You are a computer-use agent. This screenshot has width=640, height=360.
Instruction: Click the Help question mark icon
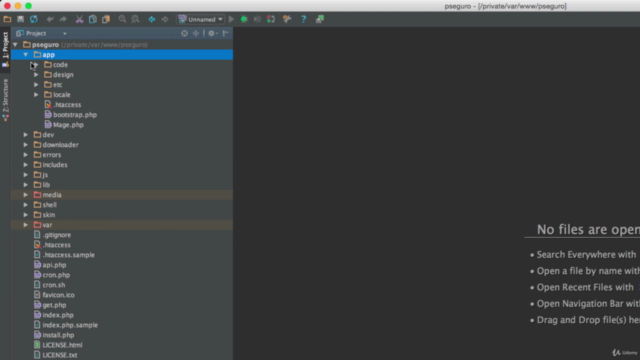point(303,19)
